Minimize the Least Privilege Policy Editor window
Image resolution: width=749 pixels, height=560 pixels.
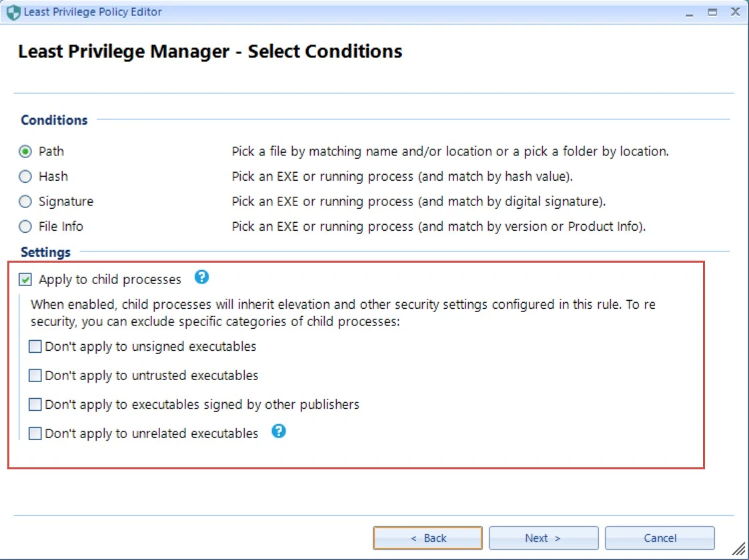coord(688,12)
